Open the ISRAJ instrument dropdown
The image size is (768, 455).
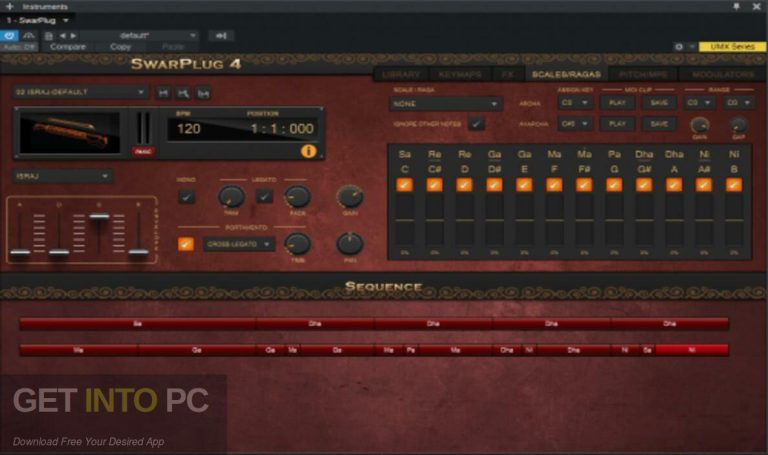click(x=62, y=176)
